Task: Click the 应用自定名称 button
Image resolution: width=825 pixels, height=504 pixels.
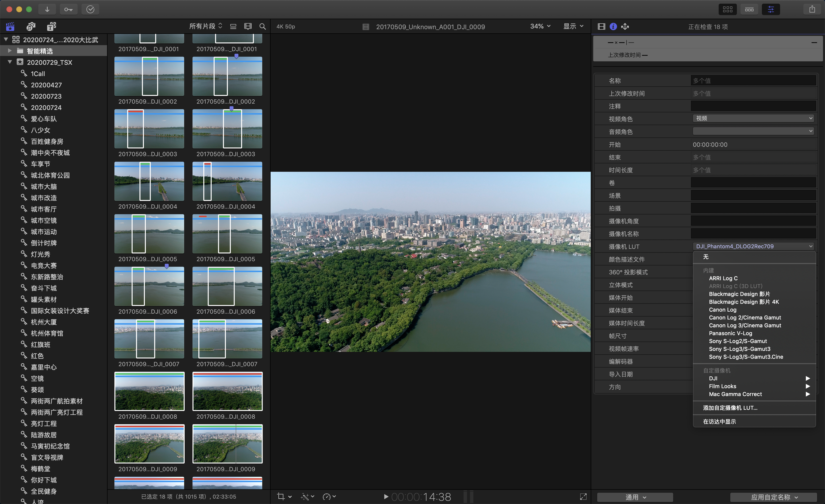Action: click(x=774, y=497)
